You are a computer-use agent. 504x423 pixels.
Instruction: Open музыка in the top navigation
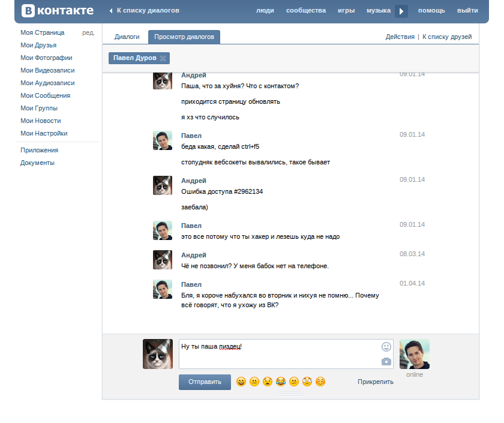point(379,11)
